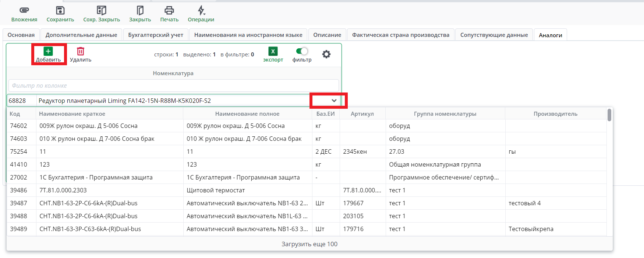
Task: Click the Закрыть door icon
Action: pos(140,10)
